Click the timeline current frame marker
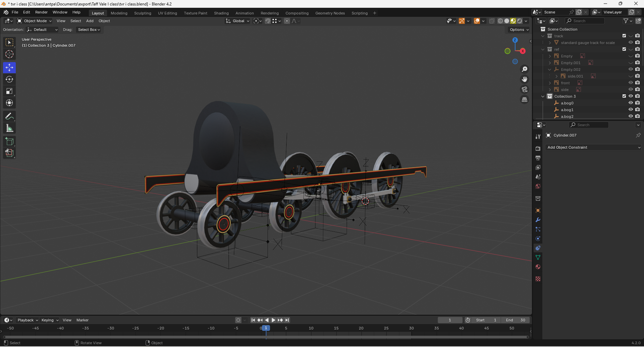Viewport: 644px width, 347px height. 266,328
